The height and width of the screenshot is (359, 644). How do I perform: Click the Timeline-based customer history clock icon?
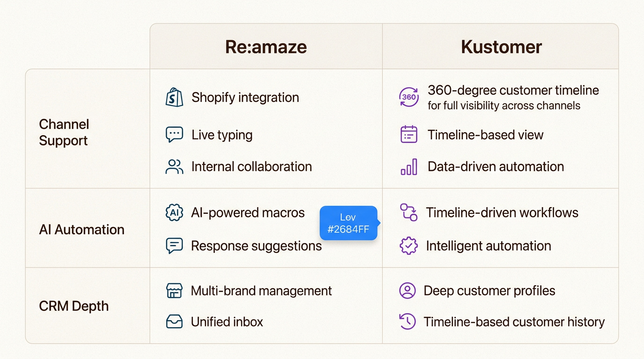407,322
